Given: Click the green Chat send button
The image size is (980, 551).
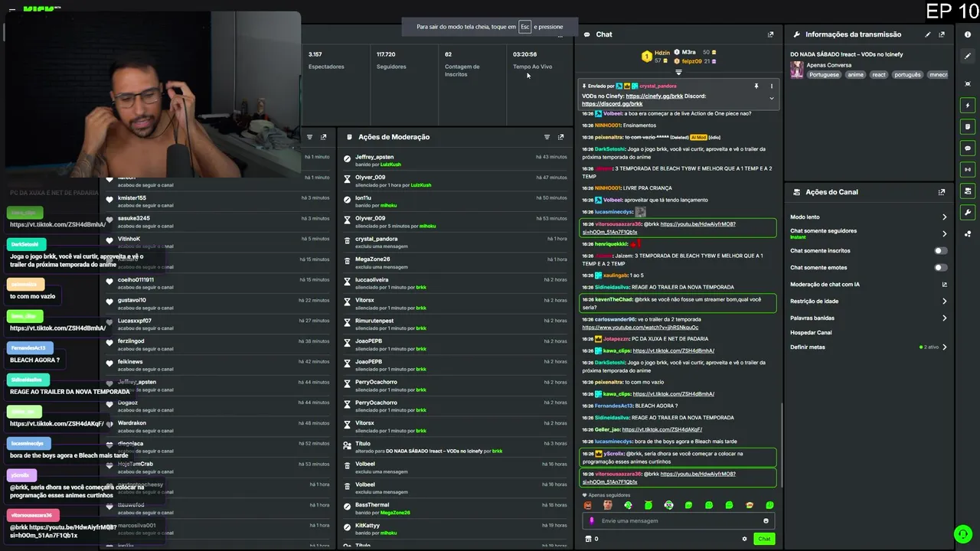Looking at the screenshot, I should (764, 539).
